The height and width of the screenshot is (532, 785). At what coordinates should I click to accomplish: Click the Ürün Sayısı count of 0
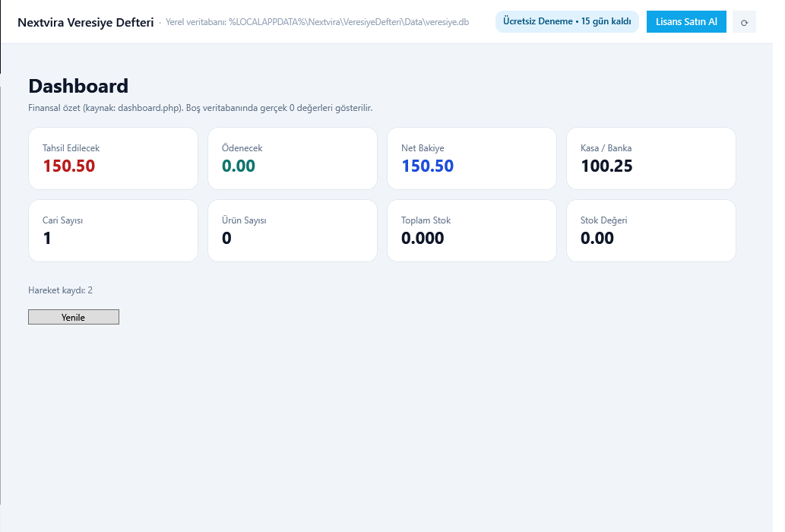coord(226,238)
